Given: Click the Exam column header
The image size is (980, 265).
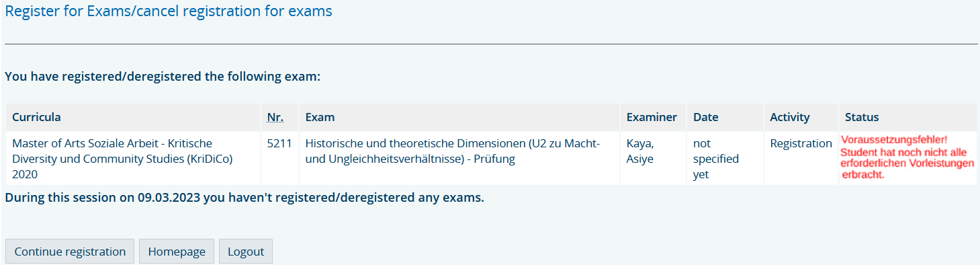Looking at the screenshot, I should coord(320,117).
